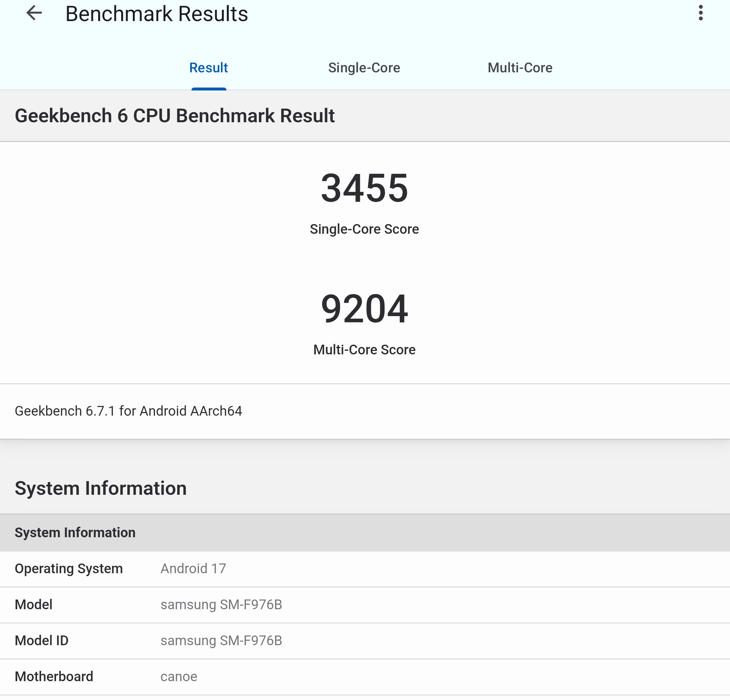Viewport: 730px width, 700px height.
Task: Go back using the arrow icon
Action: click(x=34, y=13)
